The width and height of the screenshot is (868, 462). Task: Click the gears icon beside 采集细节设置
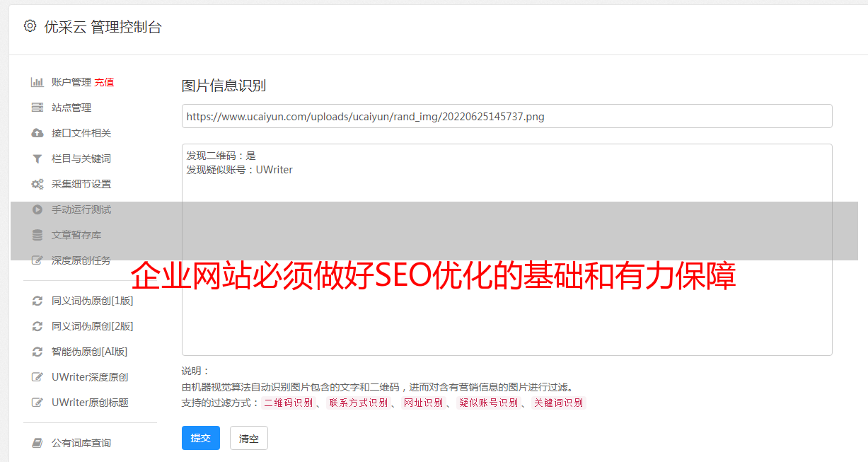(x=37, y=184)
